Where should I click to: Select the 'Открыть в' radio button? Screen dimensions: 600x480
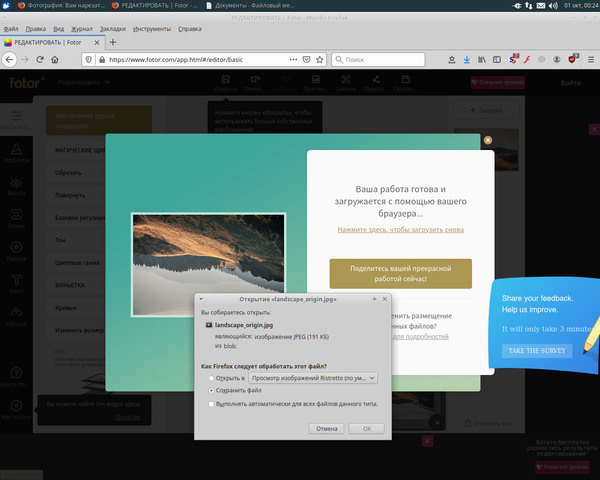click(211, 378)
